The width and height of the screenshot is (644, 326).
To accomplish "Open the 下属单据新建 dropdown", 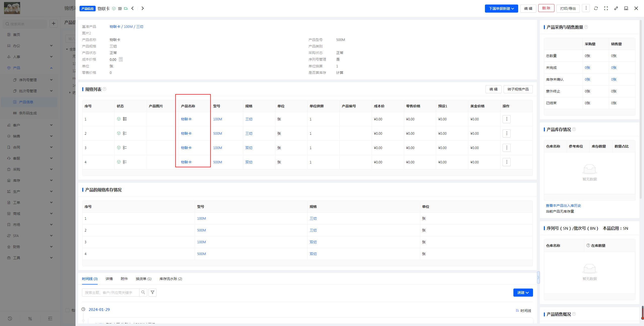I will click(x=501, y=9).
